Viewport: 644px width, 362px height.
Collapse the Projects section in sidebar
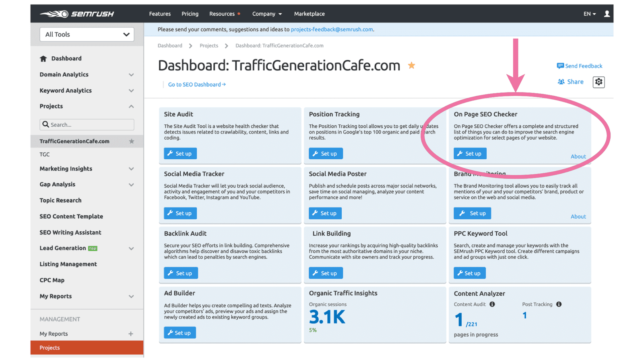point(131,106)
